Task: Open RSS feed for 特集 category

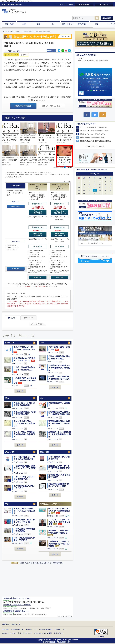Action: (x=34, y=504)
